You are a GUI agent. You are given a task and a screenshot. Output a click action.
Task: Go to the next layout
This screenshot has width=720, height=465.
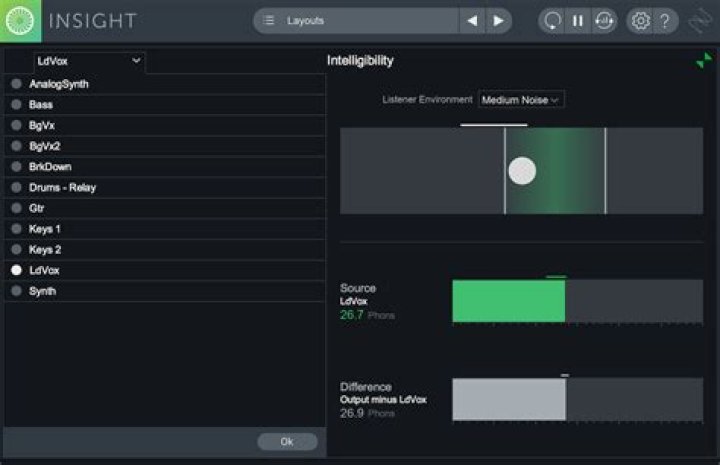(x=498, y=21)
